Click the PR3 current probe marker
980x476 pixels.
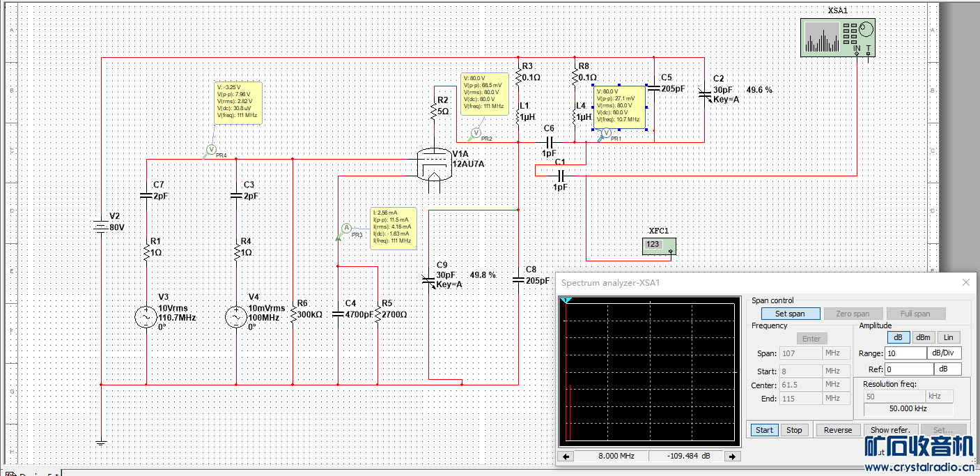click(346, 228)
